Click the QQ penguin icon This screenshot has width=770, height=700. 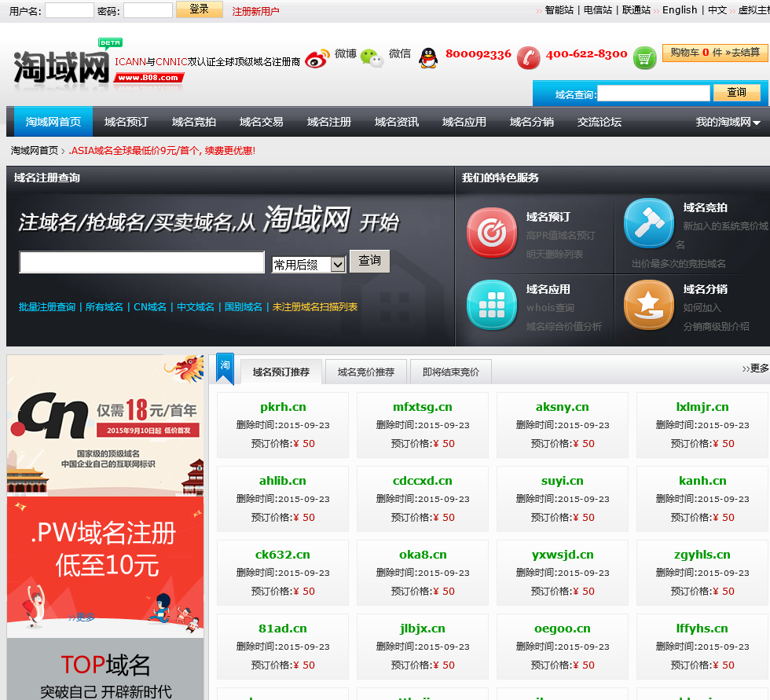click(x=428, y=58)
